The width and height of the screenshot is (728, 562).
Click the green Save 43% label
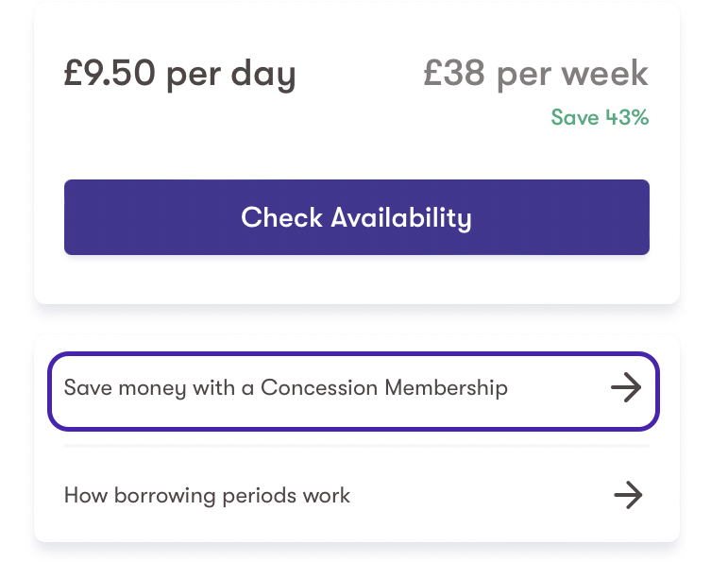tap(600, 118)
